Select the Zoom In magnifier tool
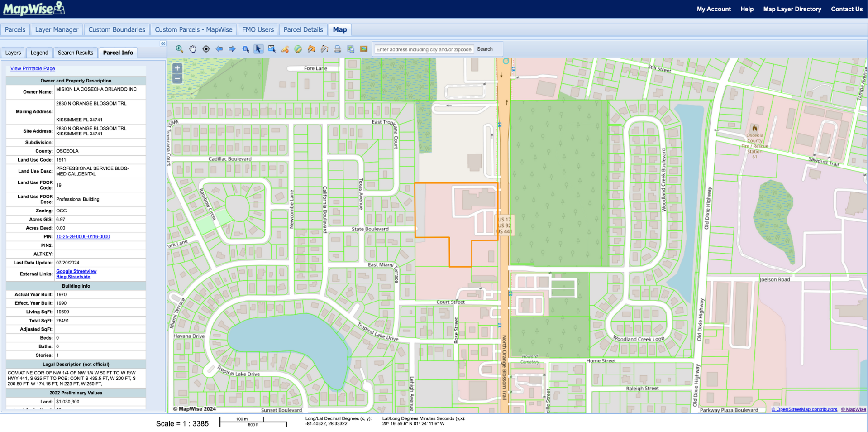Screen dimensions: 868x432 (x=179, y=49)
